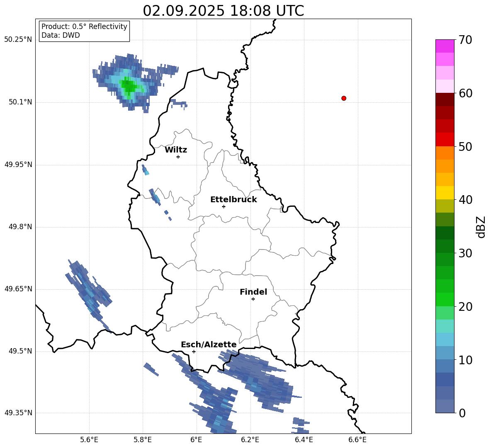This screenshot has height=448, width=491.
Task: Click the 30 value on the colorbar
Action: [465, 253]
